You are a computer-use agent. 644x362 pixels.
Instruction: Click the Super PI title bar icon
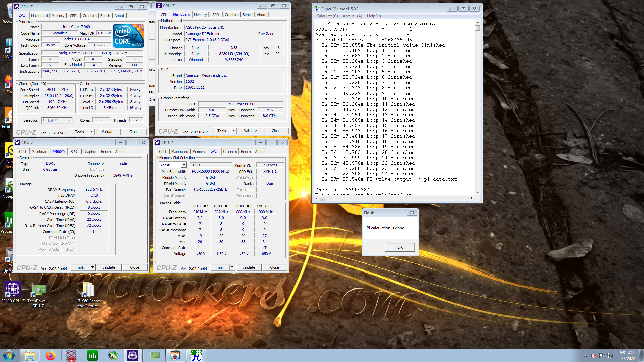[317, 9]
